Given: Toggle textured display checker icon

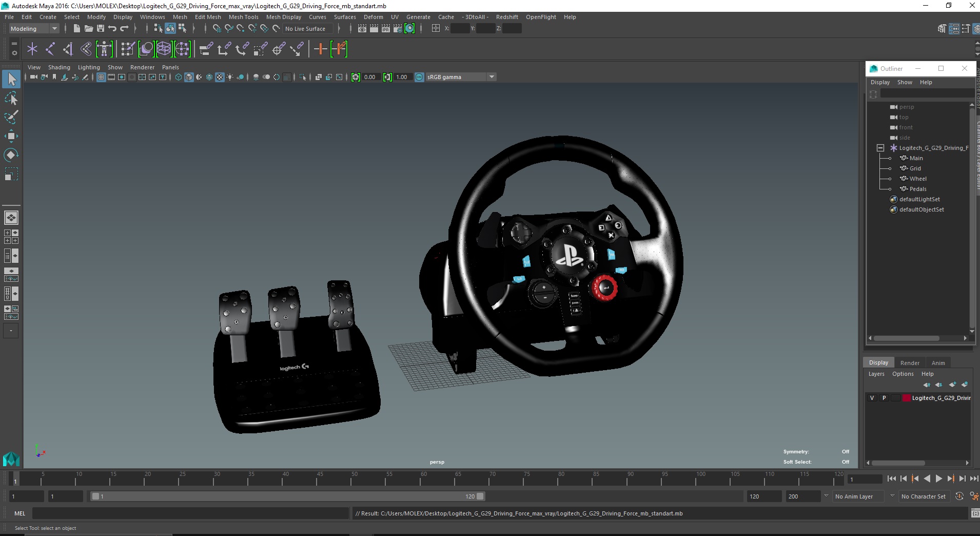Looking at the screenshot, I should (x=220, y=77).
